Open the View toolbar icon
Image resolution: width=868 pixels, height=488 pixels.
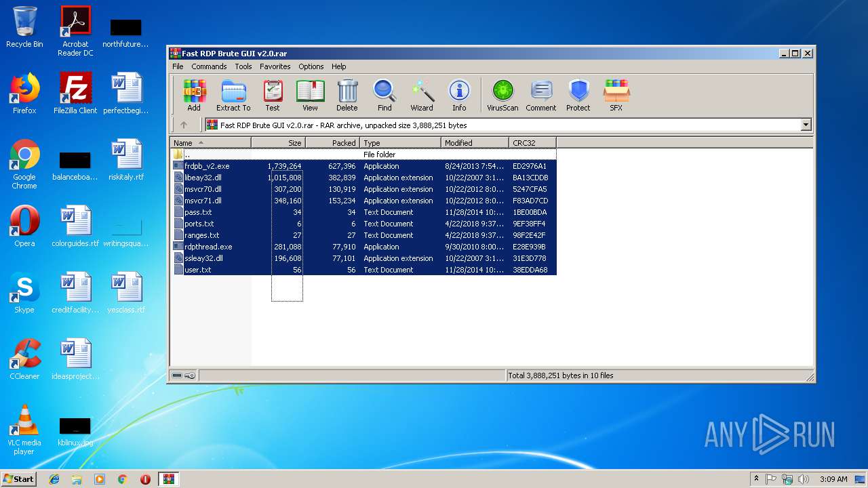tap(310, 95)
